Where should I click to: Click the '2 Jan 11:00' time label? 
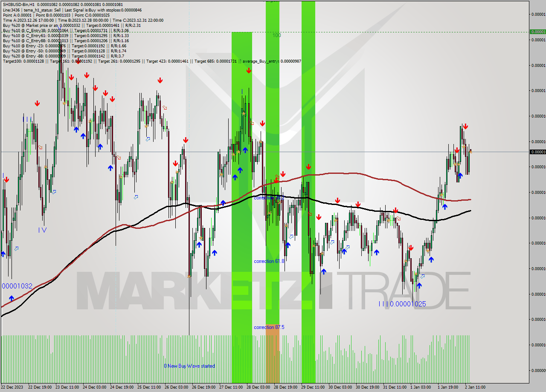click(x=476, y=387)
